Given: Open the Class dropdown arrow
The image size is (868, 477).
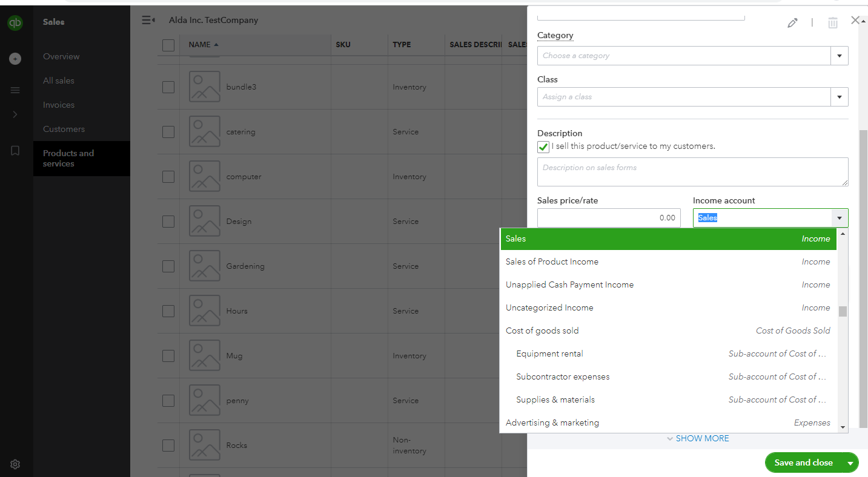Looking at the screenshot, I should (840, 97).
